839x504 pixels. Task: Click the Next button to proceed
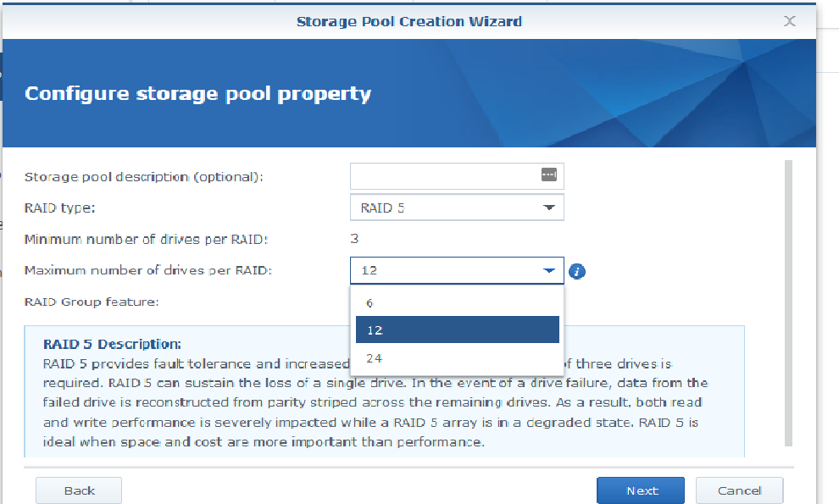coord(640,490)
